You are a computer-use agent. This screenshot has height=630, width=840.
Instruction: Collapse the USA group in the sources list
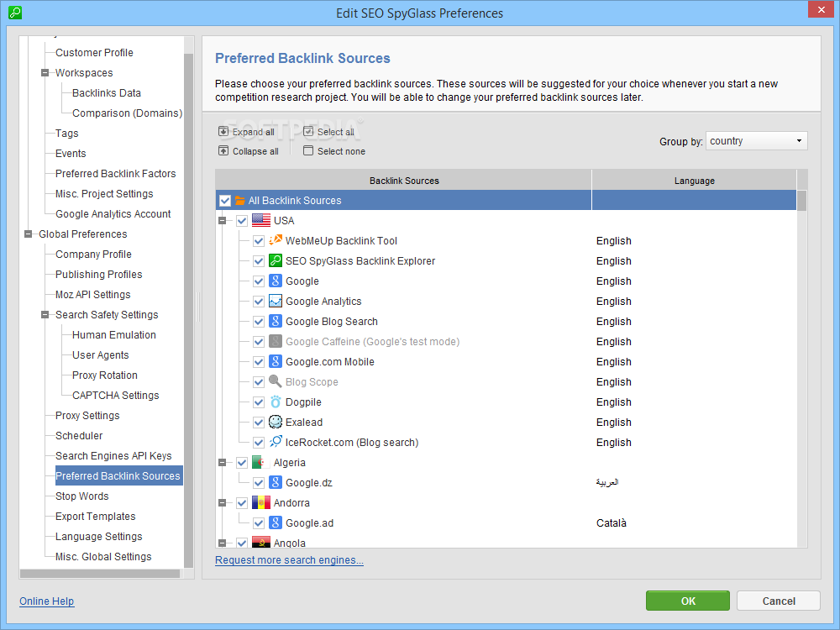[x=223, y=220]
